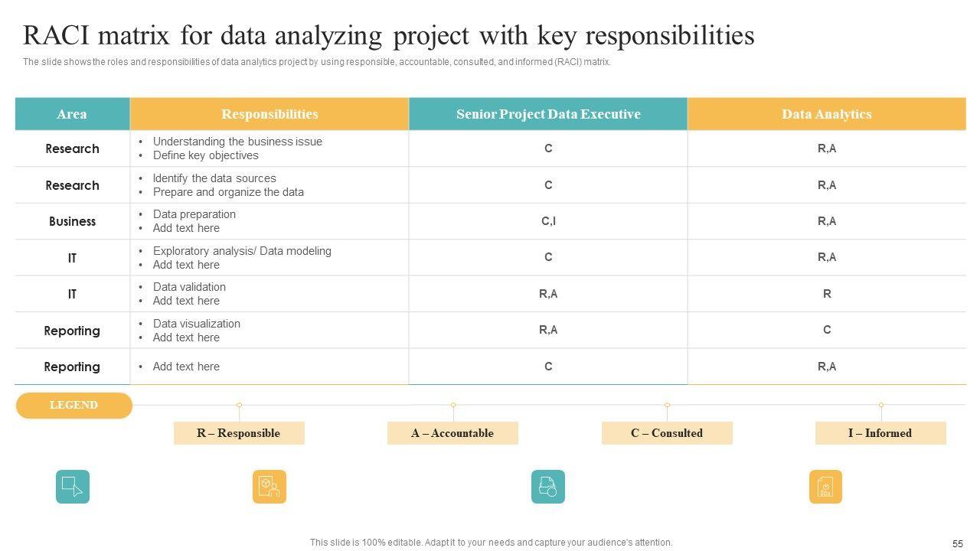The width and height of the screenshot is (980, 551).
Task: Select the Data Analytics column header
Action: (827, 114)
